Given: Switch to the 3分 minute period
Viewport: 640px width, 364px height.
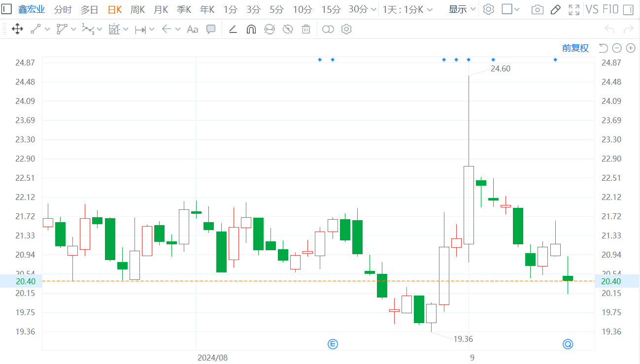Looking at the screenshot, I should (x=253, y=9).
